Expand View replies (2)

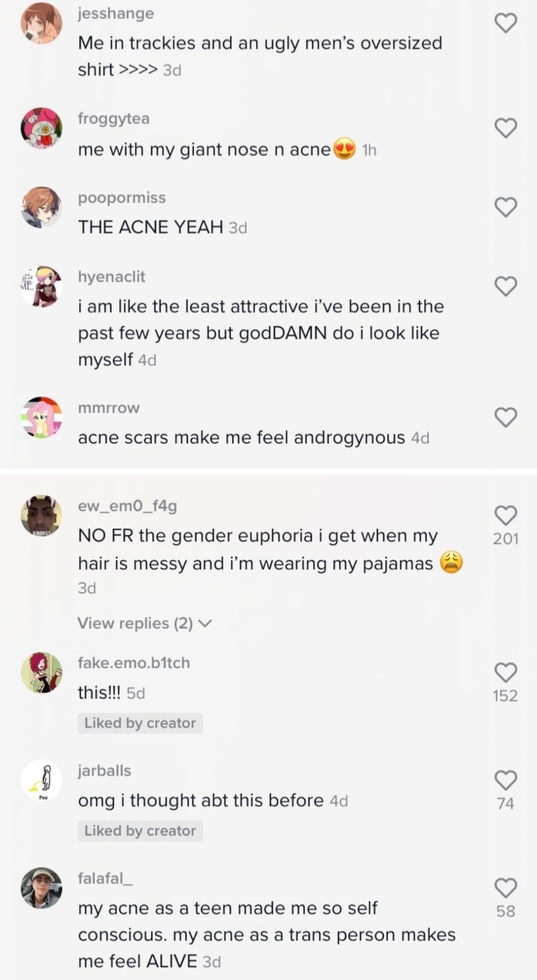click(x=144, y=623)
